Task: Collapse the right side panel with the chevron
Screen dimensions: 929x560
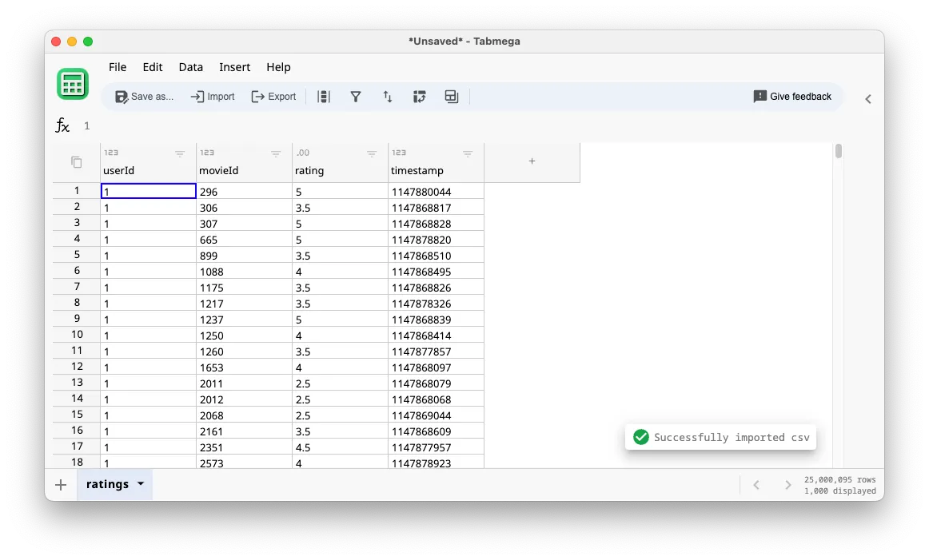Action: click(x=868, y=98)
